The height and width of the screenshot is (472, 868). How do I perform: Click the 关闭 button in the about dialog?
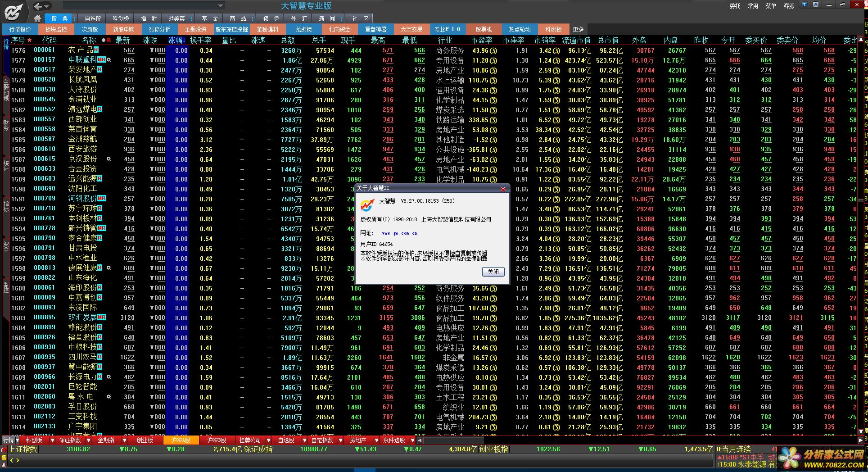pos(493,272)
